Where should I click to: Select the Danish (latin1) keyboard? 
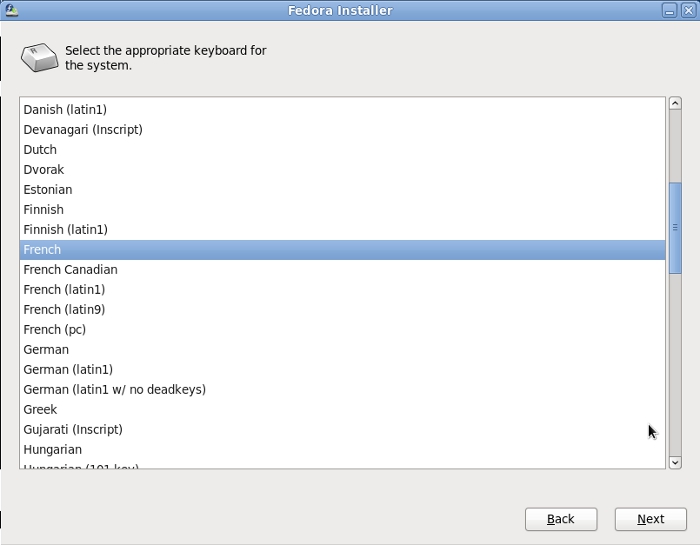(65, 109)
